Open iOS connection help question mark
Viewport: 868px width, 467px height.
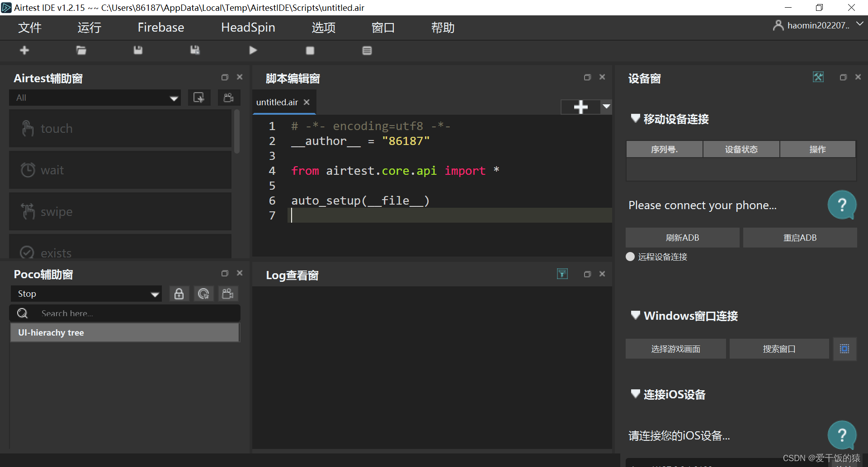point(842,435)
